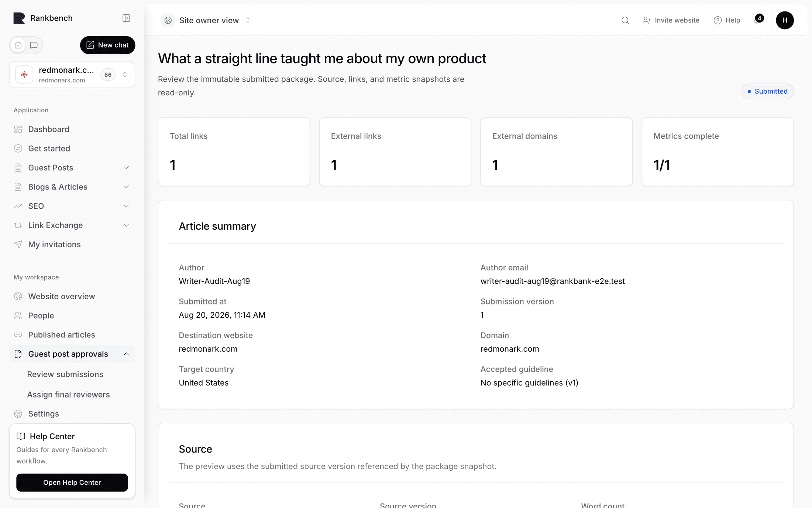Screen dimensions: 812x508
Task: Open the Site owner view switcher
Action: point(206,20)
